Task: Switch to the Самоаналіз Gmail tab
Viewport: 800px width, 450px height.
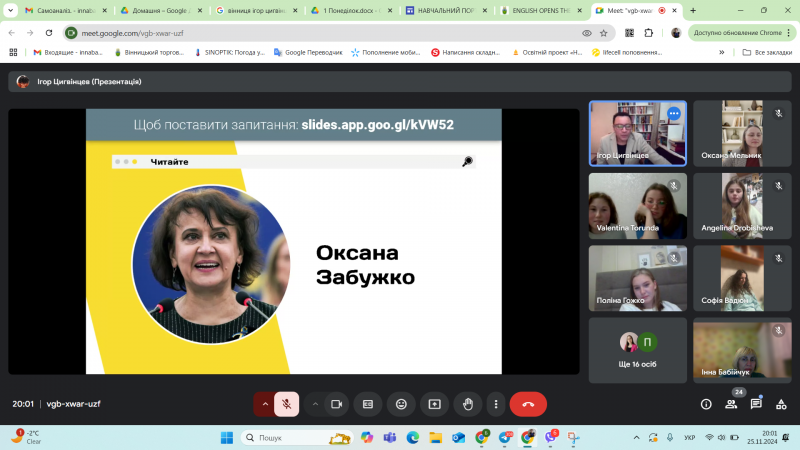Action: tap(67, 10)
